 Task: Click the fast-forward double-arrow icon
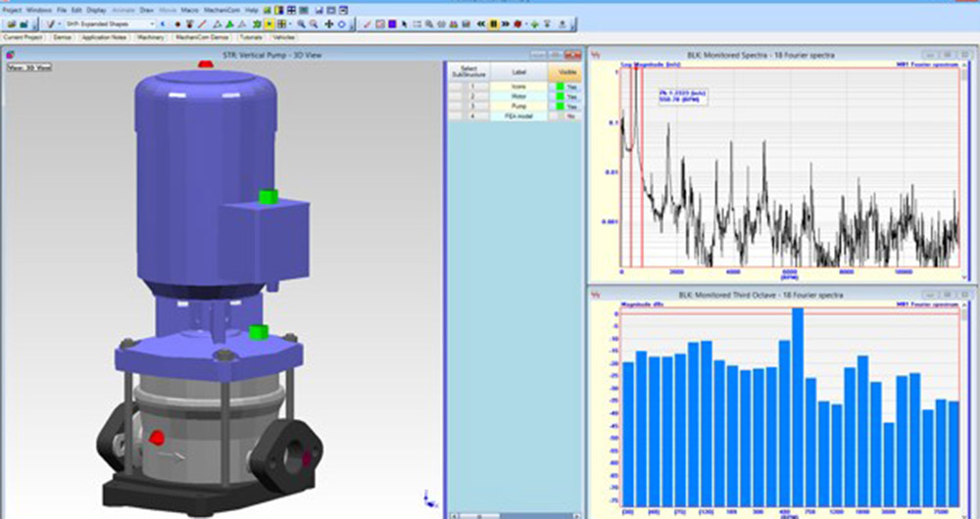507,24
